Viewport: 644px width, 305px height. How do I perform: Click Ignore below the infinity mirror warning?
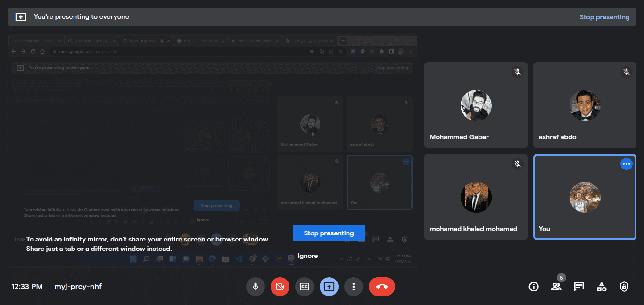pos(307,256)
